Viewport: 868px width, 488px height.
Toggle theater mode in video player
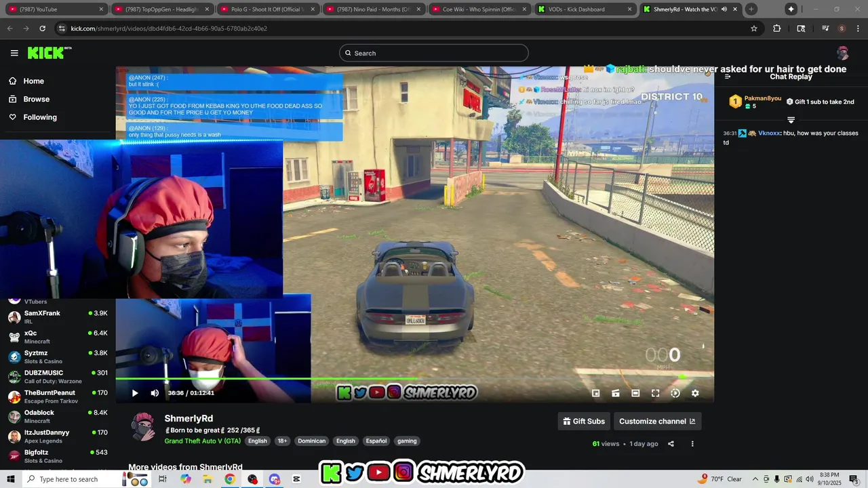(635, 393)
